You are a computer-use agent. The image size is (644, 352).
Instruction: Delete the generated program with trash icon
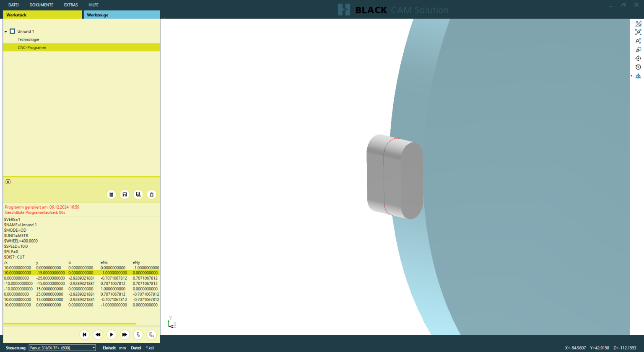coord(151,194)
